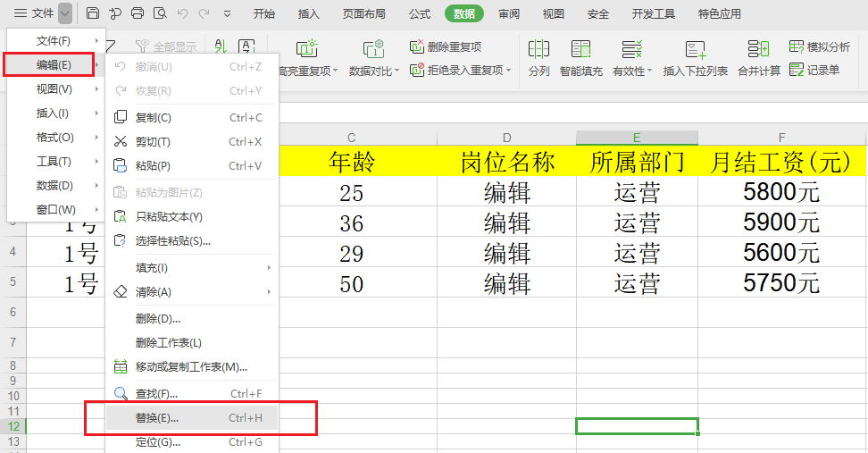The height and width of the screenshot is (453, 868).
Task: Open 模拟分析 what-if analysis
Action: [x=819, y=46]
